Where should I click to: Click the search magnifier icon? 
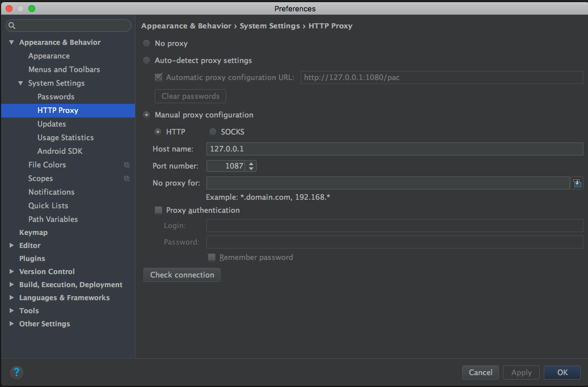point(12,26)
